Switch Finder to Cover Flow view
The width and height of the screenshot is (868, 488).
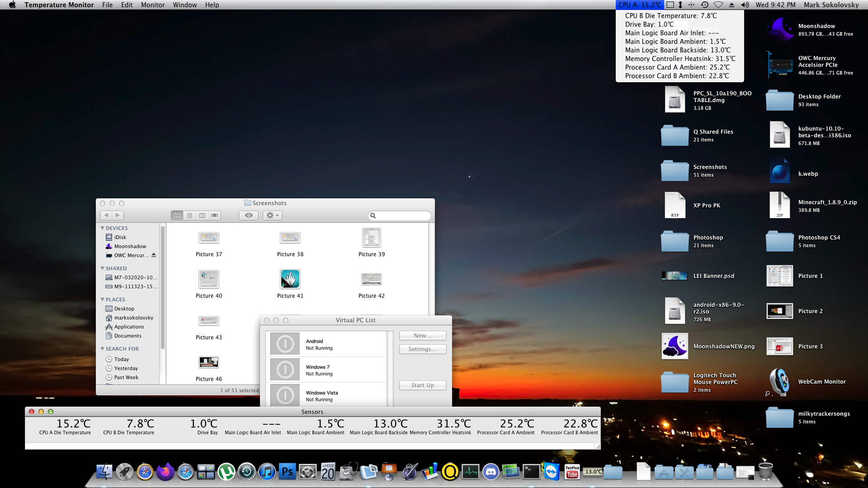[x=215, y=216]
